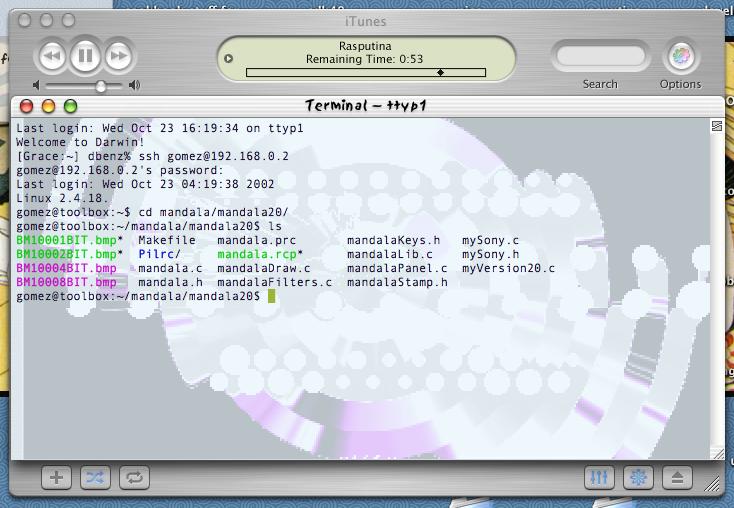The image size is (734, 508).
Task: Click the Terminal window resize corner
Action: (x=717, y=453)
